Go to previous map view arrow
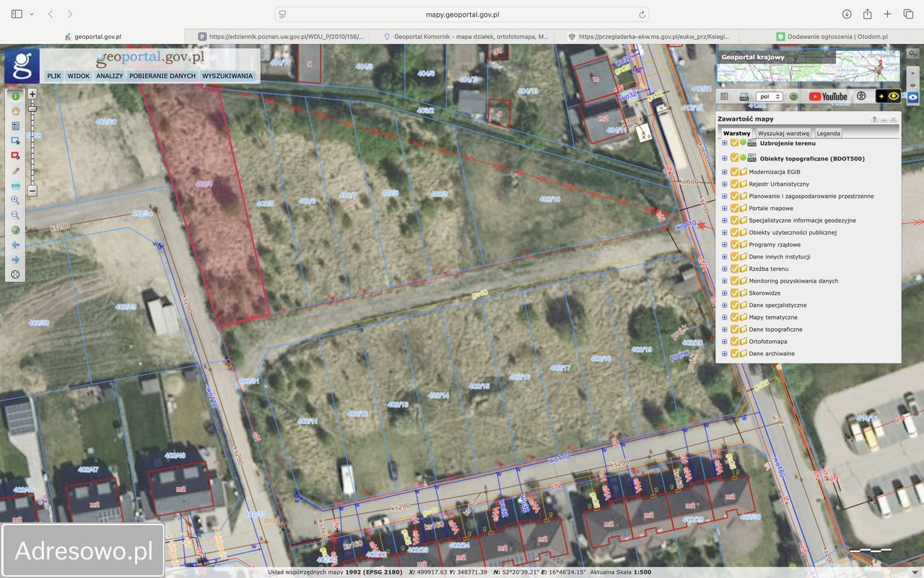The height and width of the screenshot is (578, 924). point(15,245)
